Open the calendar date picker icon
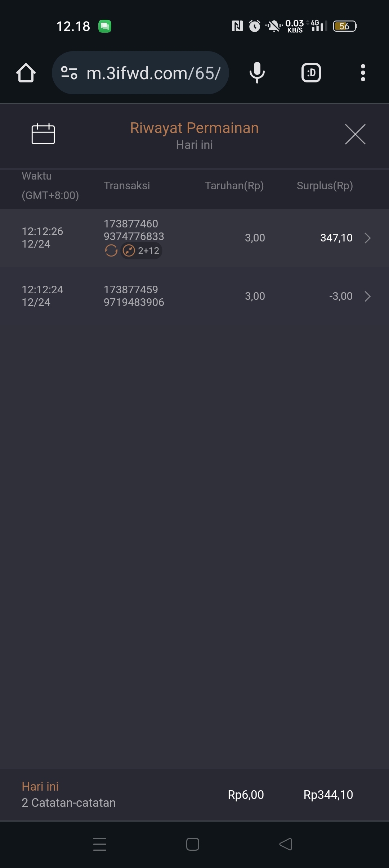This screenshot has width=389, height=868. (43, 134)
